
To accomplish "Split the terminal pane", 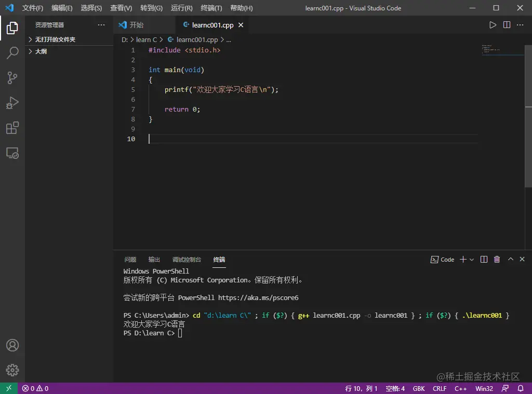I will 484,260.
